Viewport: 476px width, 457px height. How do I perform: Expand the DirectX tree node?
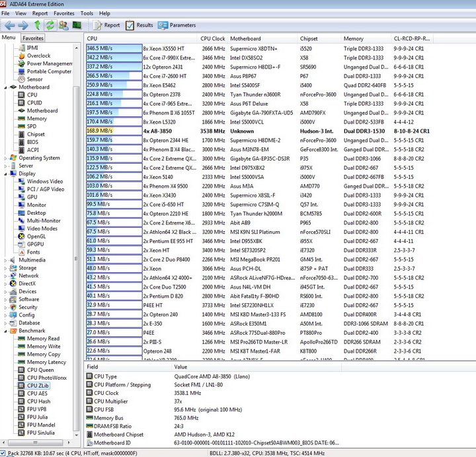[x=5, y=284]
